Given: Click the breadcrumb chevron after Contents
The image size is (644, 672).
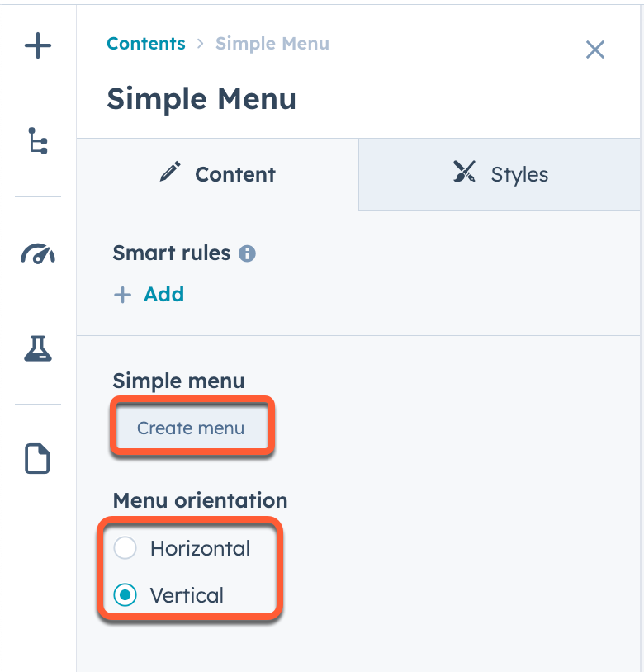Looking at the screenshot, I should point(198,44).
